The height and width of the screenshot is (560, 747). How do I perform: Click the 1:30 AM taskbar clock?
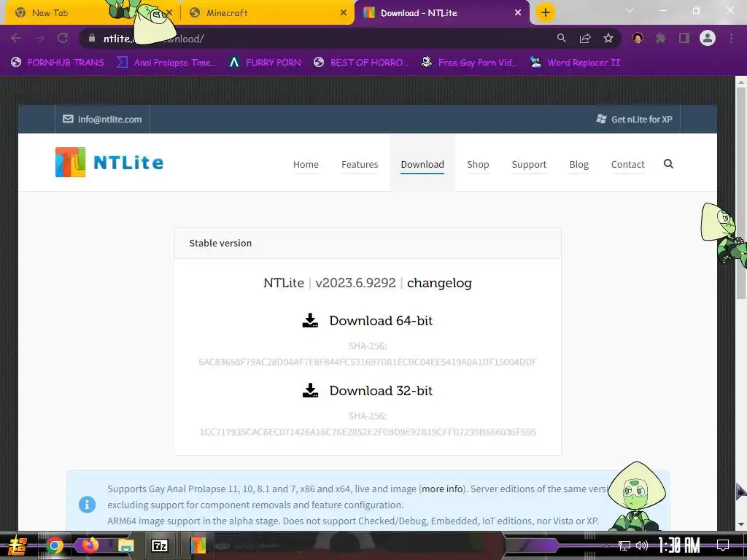[x=679, y=545]
